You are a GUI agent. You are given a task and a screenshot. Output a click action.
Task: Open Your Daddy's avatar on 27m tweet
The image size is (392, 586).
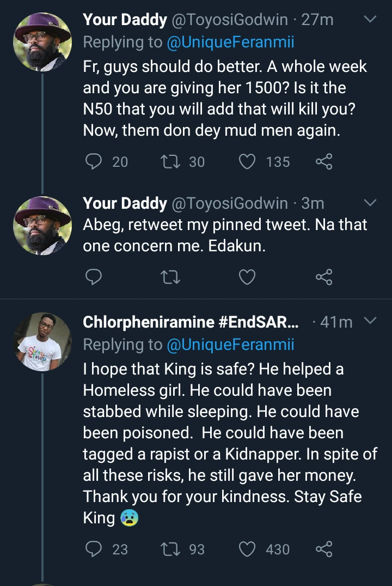click(42, 42)
